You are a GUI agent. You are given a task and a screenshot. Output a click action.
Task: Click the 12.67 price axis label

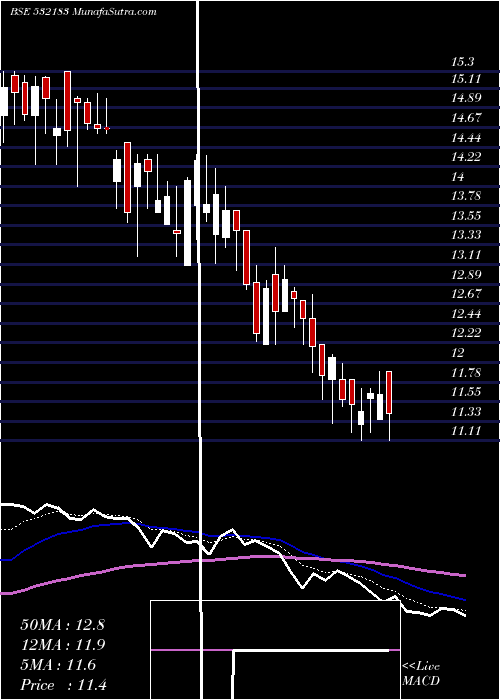point(467,294)
